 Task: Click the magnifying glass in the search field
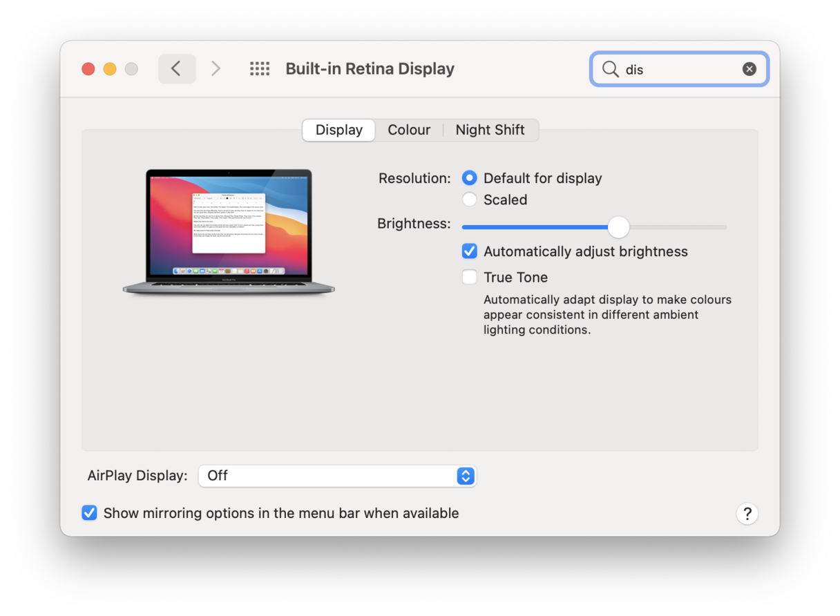tap(611, 69)
